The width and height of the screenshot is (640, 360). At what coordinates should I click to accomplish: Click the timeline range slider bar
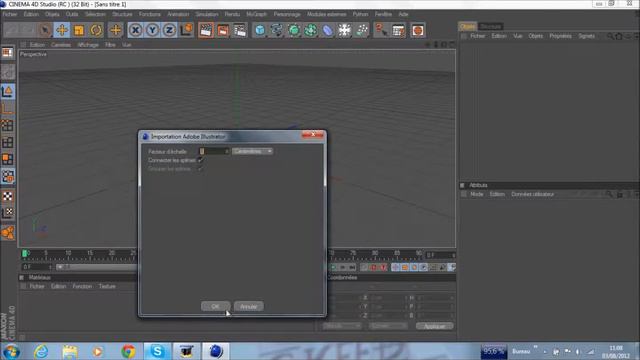(x=97, y=267)
